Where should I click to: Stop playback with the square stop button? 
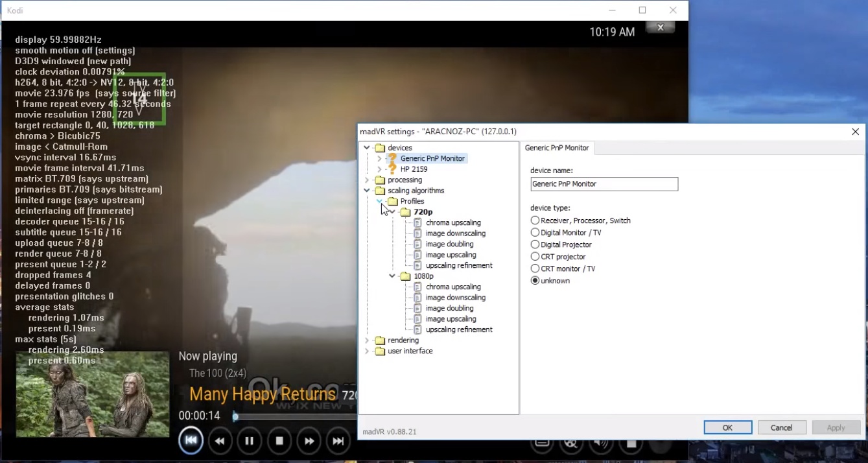(x=279, y=441)
